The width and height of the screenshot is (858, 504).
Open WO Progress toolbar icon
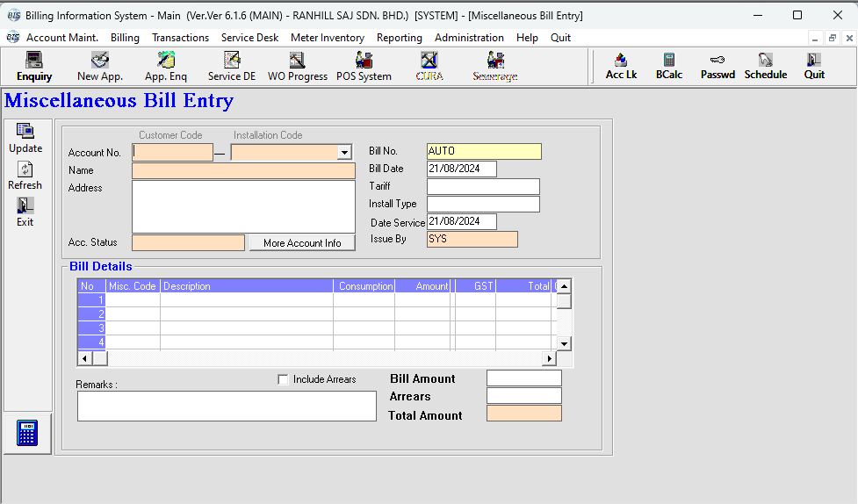[x=297, y=66]
